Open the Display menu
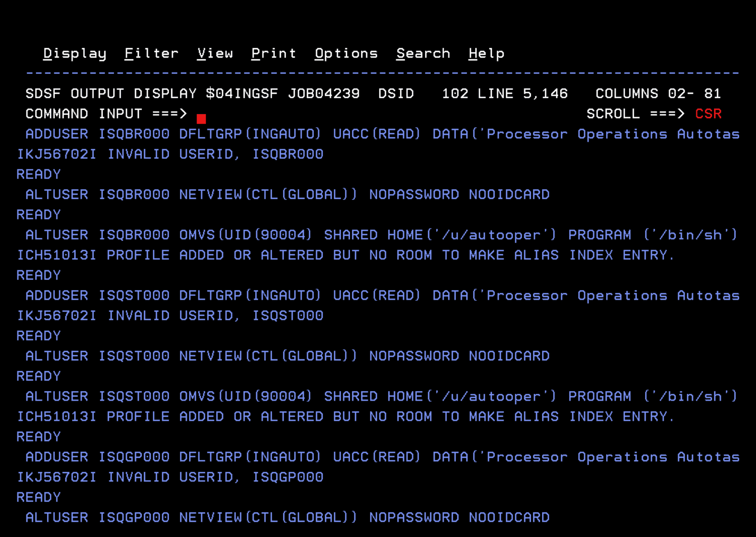 [74, 53]
